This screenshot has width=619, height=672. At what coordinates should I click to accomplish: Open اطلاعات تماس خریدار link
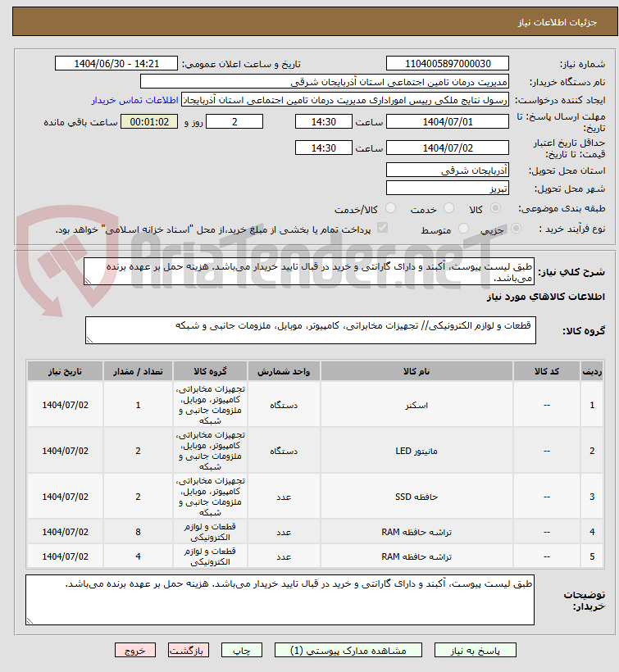(134, 100)
